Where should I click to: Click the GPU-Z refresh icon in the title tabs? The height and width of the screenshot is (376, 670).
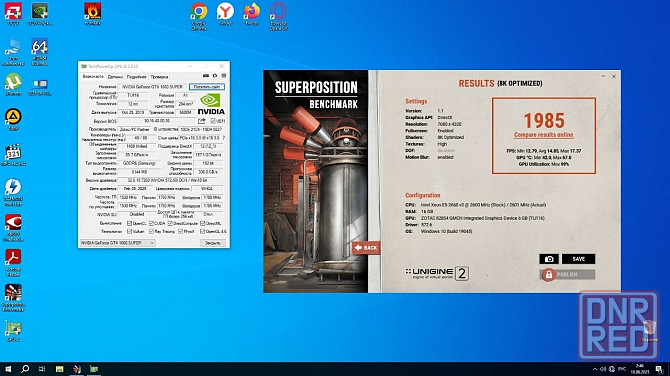pos(215,76)
